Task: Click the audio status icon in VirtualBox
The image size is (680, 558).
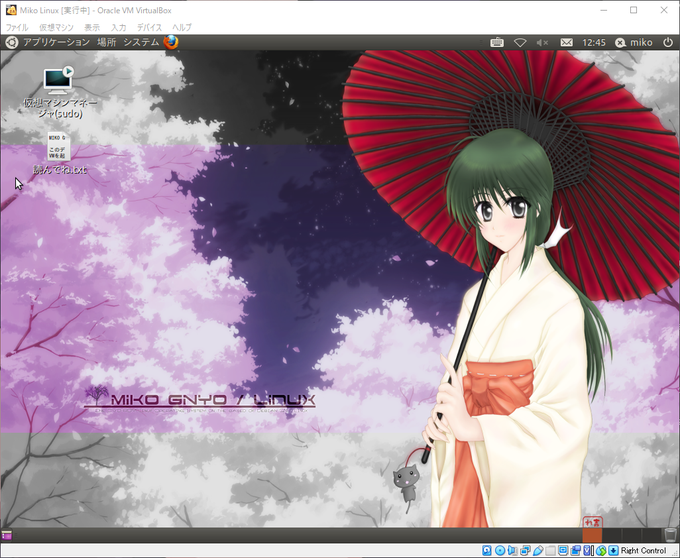Action: point(512,551)
